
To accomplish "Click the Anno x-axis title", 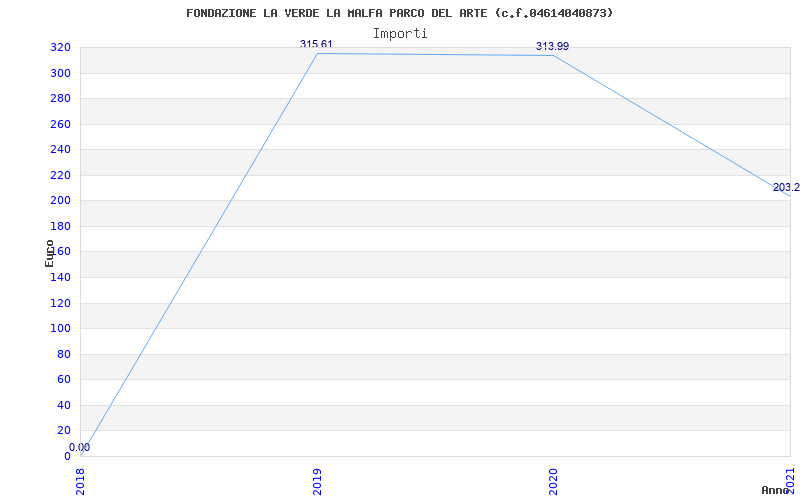I will (775, 490).
